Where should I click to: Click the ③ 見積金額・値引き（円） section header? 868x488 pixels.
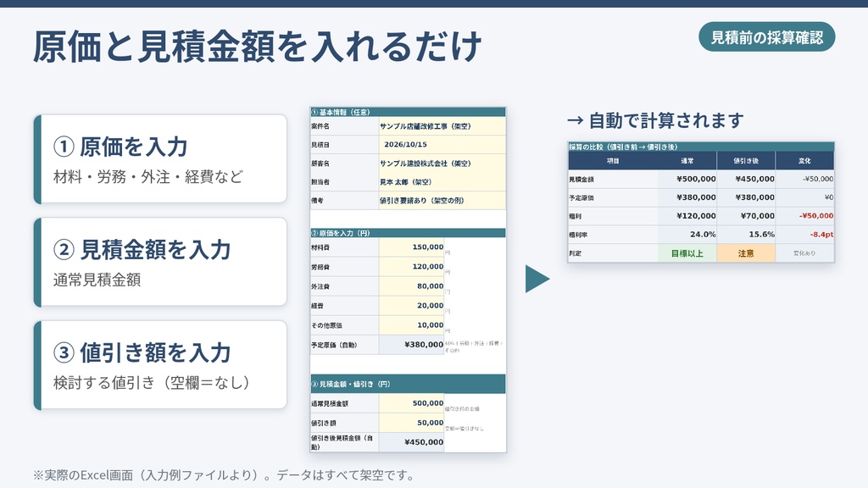408,384
